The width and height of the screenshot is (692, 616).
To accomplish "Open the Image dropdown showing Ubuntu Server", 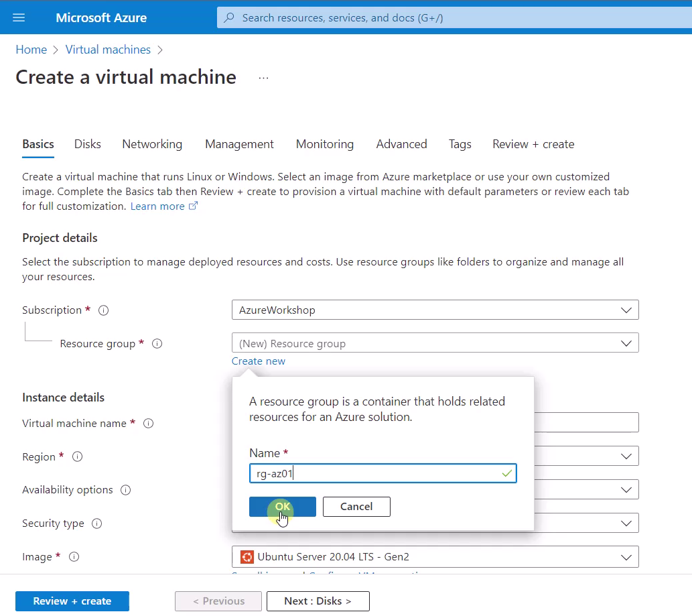I will point(435,557).
